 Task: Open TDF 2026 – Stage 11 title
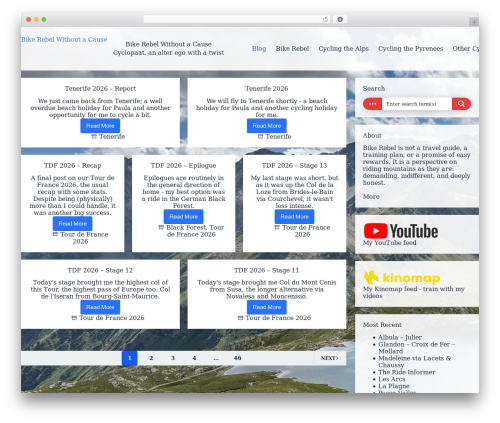(x=267, y=270)
